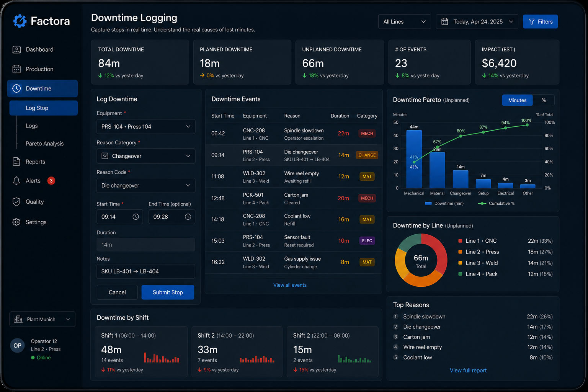Click the Start Time 09:14 input field
This screenshot has width=588, height=392.
pos(120,217)
